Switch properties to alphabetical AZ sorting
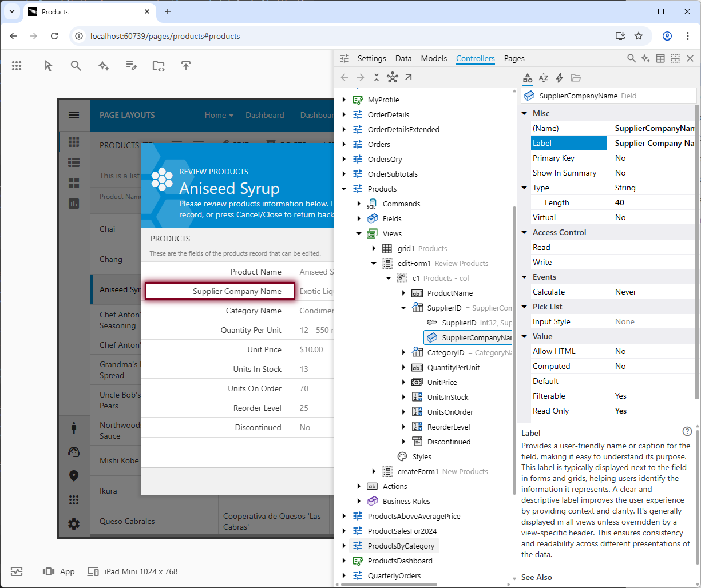This screenshot has height=588, width=701. 544,78
